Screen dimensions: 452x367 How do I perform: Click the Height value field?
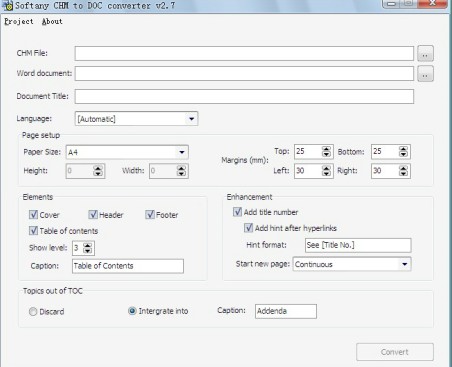tap(80, 171)
